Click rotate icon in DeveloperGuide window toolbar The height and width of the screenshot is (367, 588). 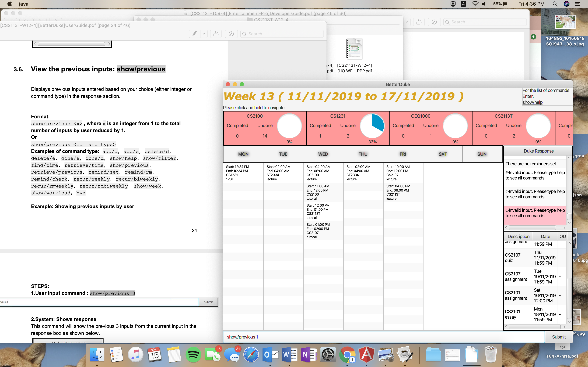(x=419, y=22)
